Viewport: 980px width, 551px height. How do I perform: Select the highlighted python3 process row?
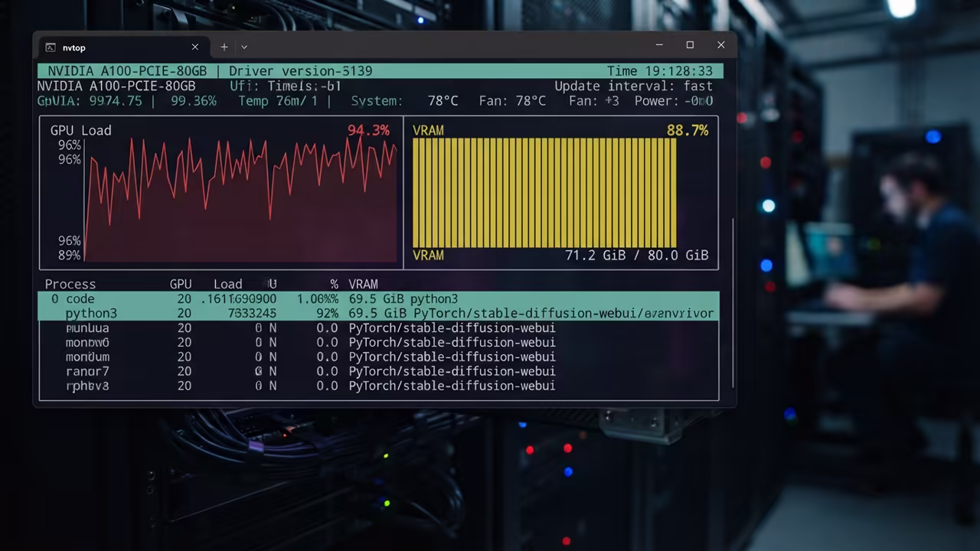click(x=378, y=313)
